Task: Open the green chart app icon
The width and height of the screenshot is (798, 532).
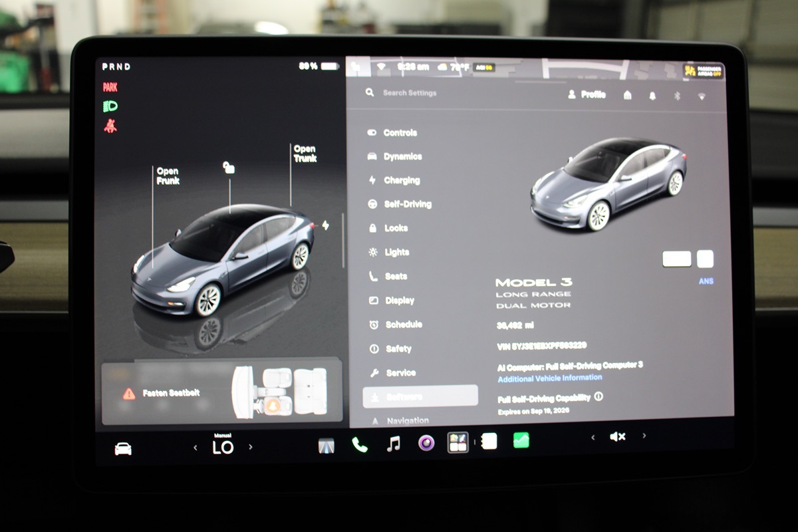Action: 521,440
